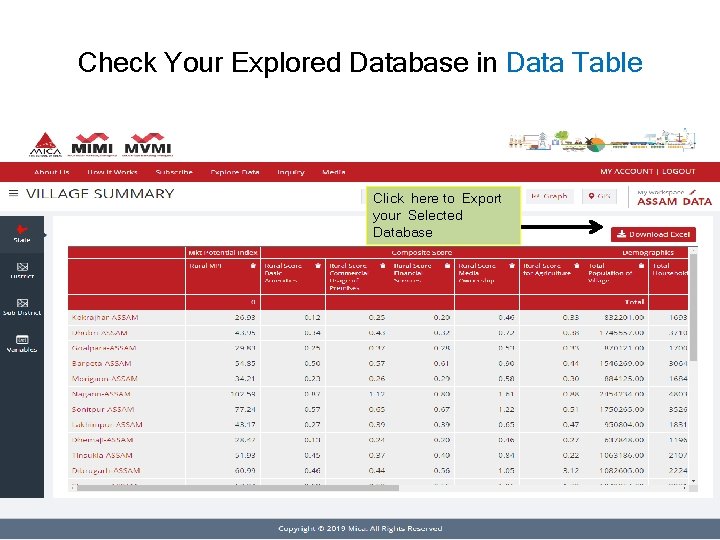Screen dimensions: 720x540
Task: Delete the Rural Score Financial Services column icon
Action: point(447,266)
